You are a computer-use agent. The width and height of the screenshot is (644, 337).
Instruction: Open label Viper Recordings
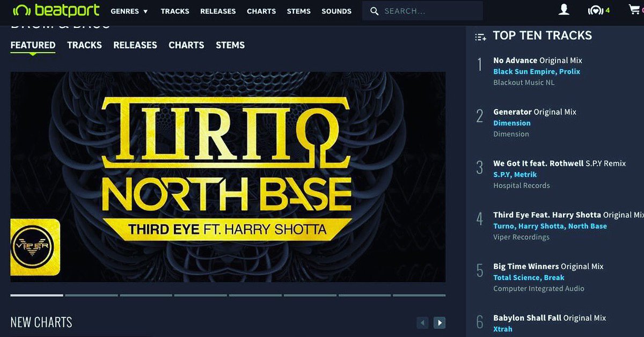(521, 237)
